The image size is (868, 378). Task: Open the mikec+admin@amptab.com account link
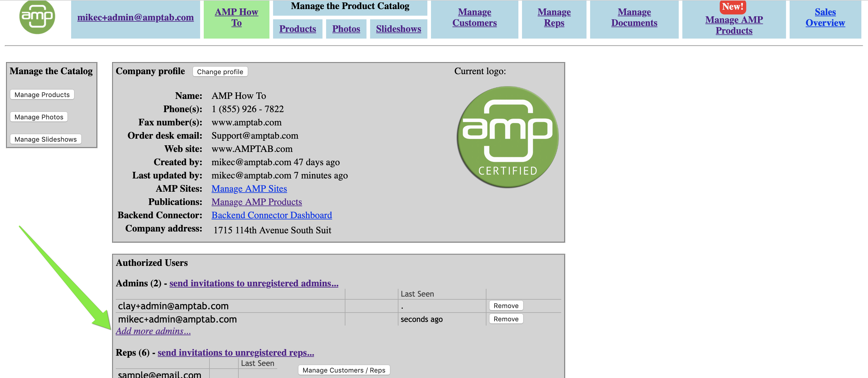(135, 17)
